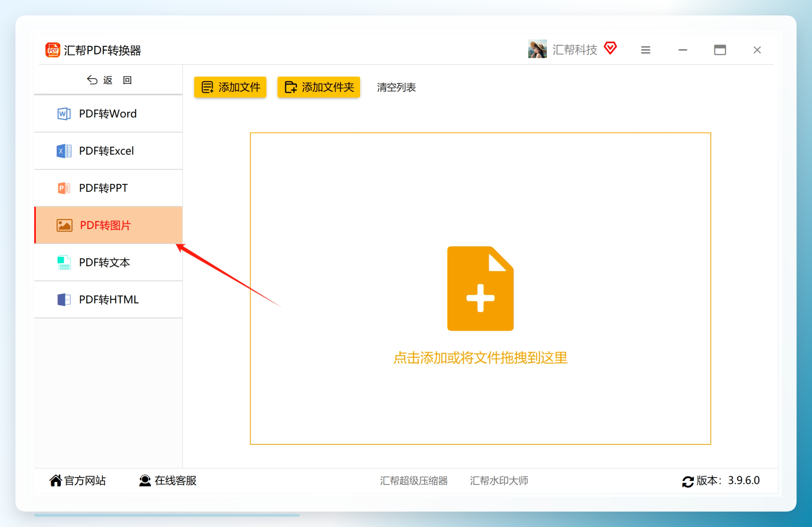Open the 汇帮超级压缩器 link

414,480
